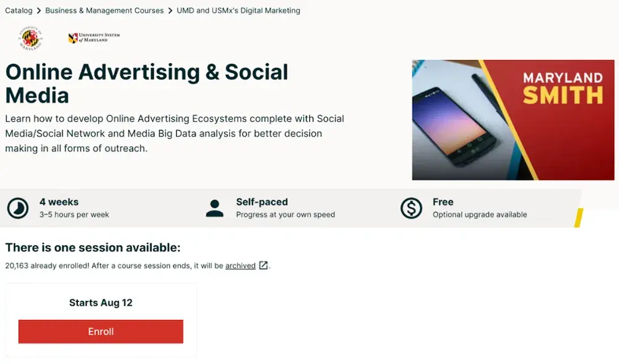Follow the archived link
This screenshot has width=619, height=364.
[x=240, y=266]
